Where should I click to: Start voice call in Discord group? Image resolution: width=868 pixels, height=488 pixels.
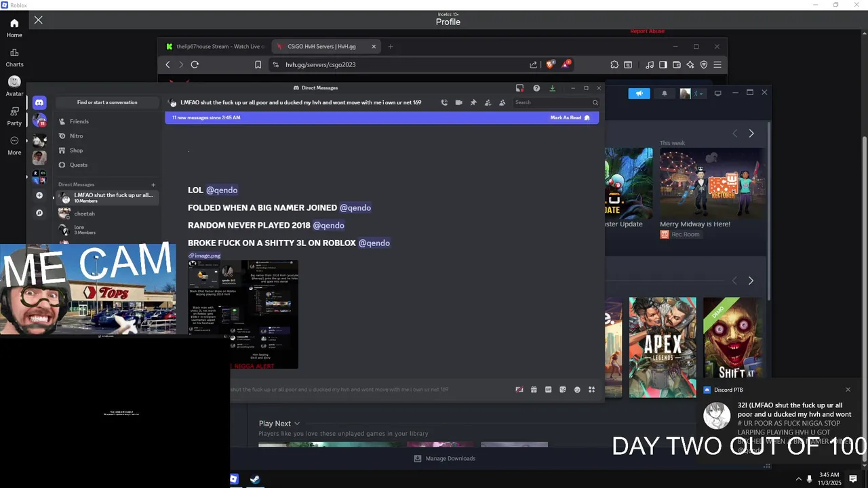tap(444, 102)
